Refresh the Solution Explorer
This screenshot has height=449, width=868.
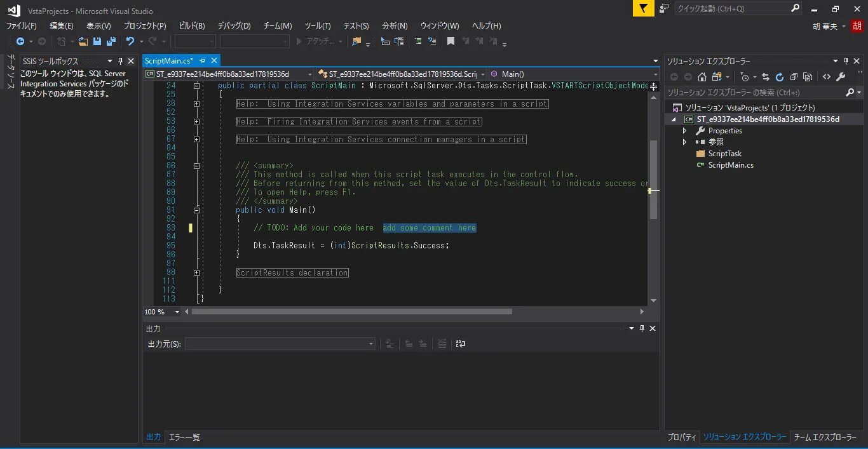click(x=779, y=77)
